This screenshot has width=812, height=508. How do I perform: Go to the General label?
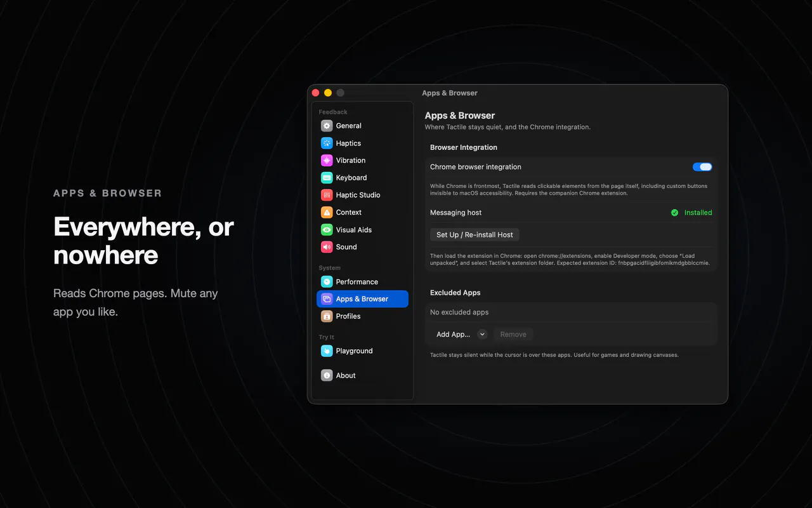coord(349,126)
